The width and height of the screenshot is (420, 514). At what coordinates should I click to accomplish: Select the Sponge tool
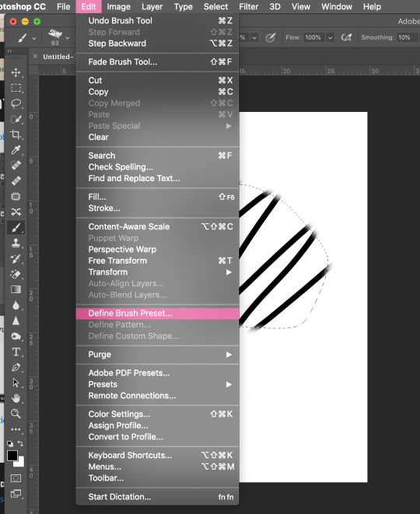[x=16, y=337]
